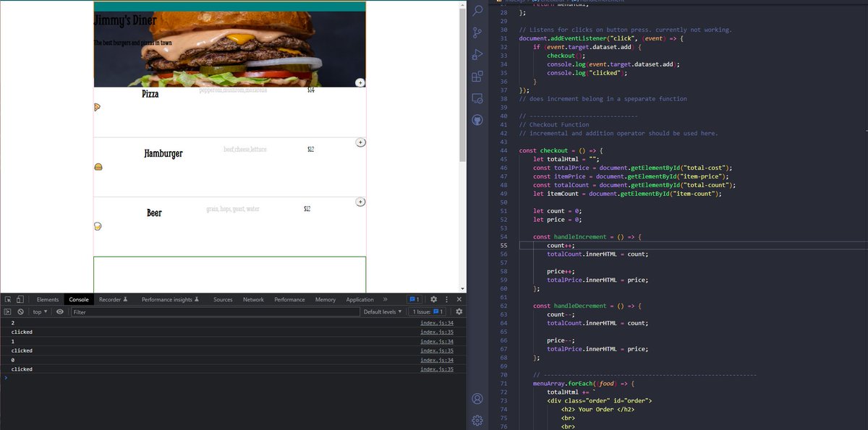Show the console sidebar
868x430 pixels.
pyautogui.click(x=8, y=311)
